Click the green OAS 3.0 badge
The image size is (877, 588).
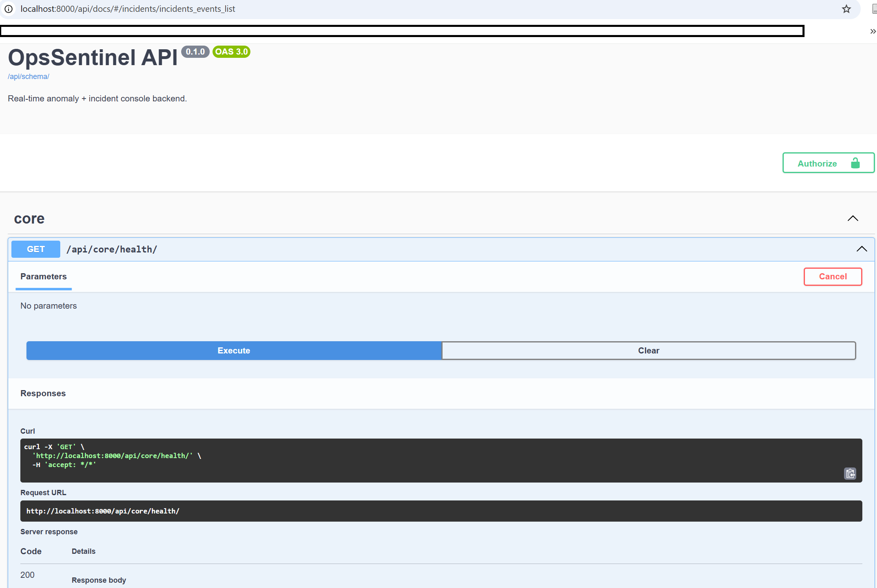click(231, 52)
